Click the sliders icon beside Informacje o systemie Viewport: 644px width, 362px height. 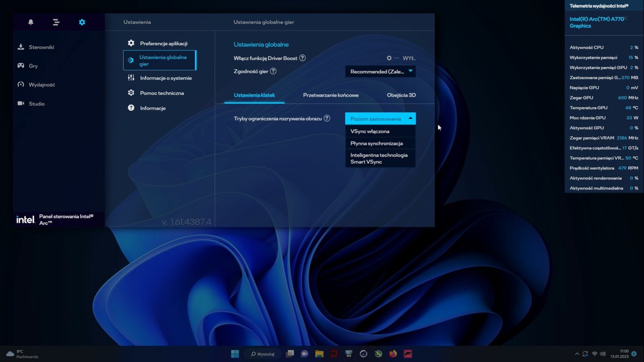tap(131, 77)
